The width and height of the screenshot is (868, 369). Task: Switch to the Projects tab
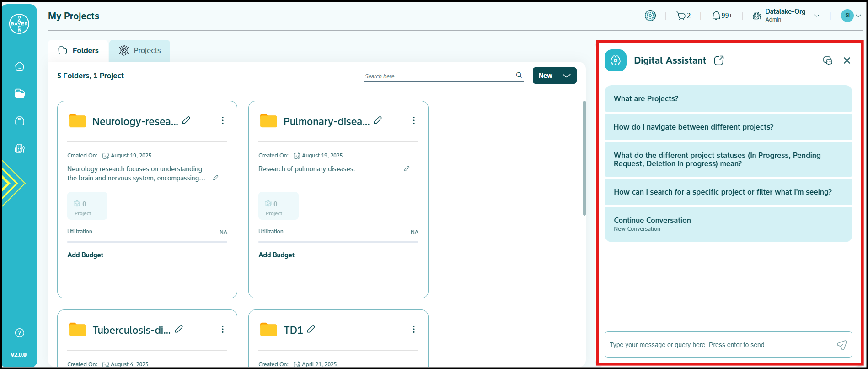139,50
